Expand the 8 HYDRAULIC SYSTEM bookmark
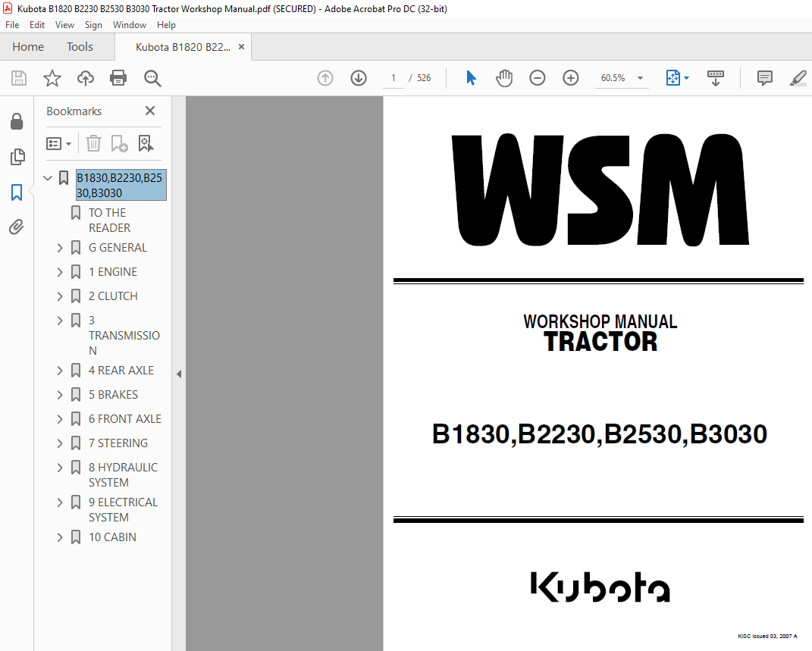Viewport: 812px width, 651px height. coord(60,468)
